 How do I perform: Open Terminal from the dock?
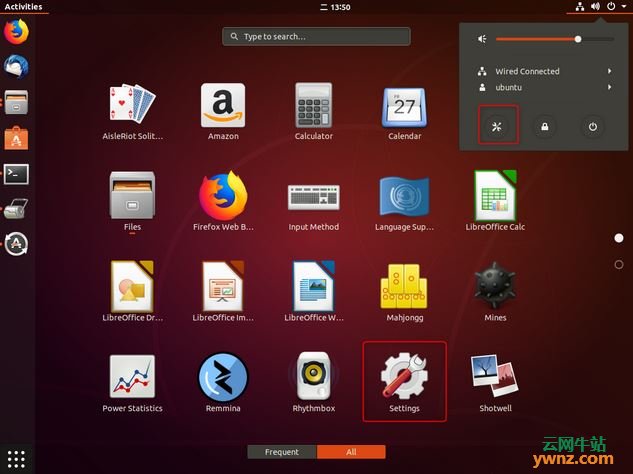point(16,174)
